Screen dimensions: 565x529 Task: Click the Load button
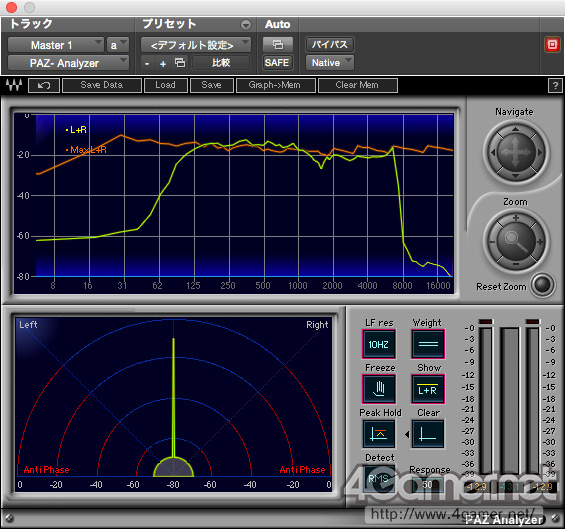[165, 85]
